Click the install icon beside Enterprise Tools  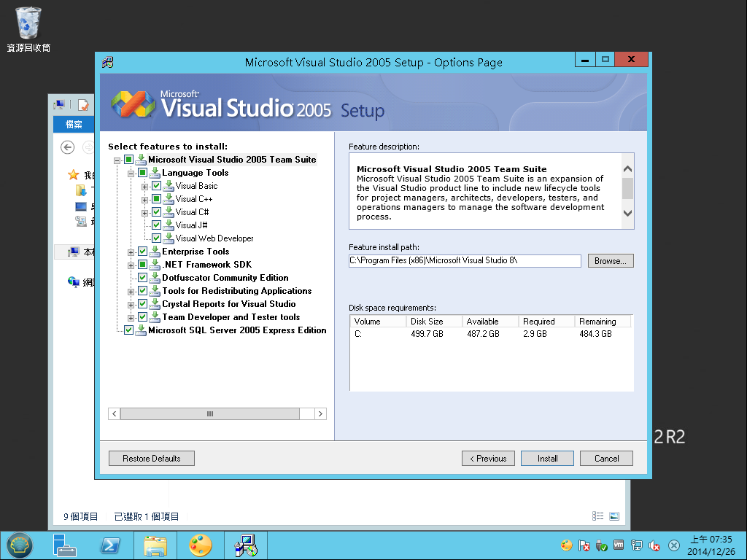[x=155, y=252]
